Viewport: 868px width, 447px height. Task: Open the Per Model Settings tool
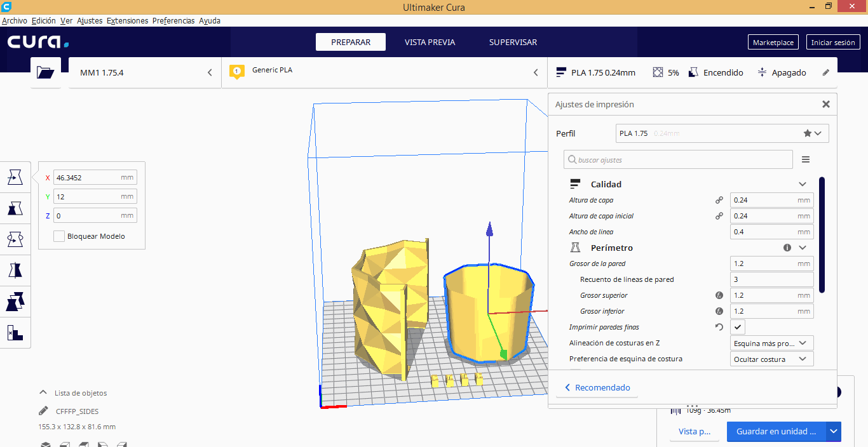(x=15, y=302)
